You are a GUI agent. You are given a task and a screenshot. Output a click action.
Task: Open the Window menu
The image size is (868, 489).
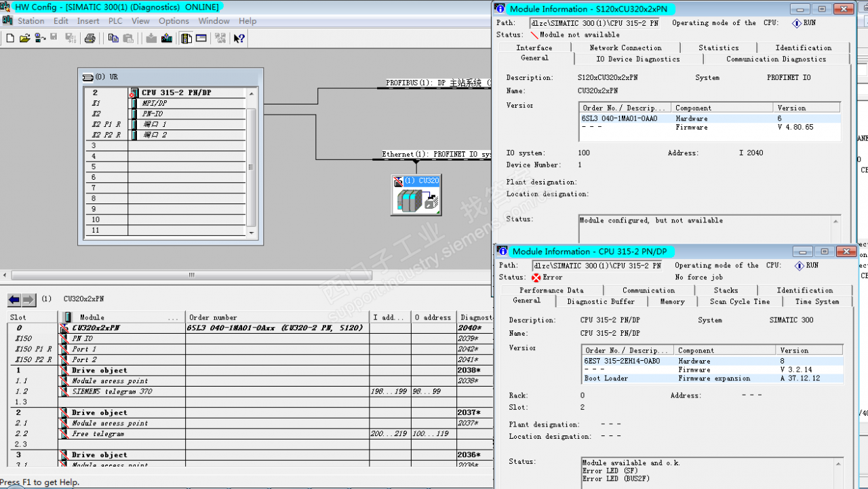coord(214,21)
